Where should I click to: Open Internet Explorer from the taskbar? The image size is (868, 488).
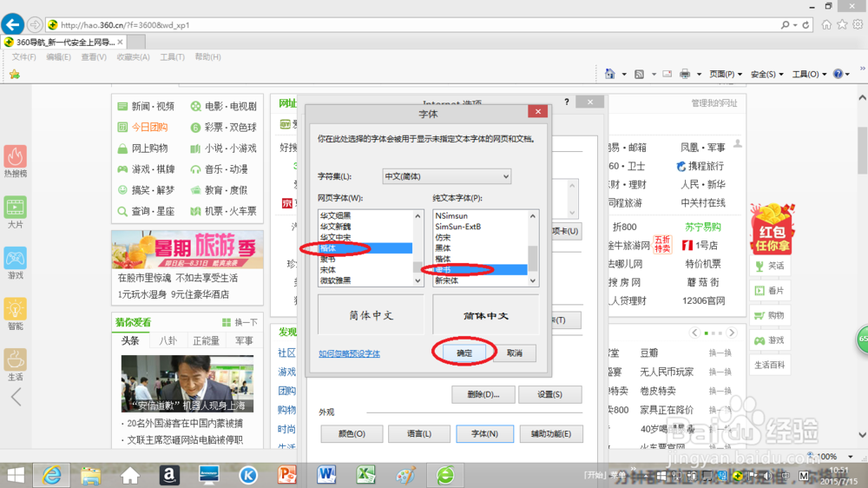52,475
